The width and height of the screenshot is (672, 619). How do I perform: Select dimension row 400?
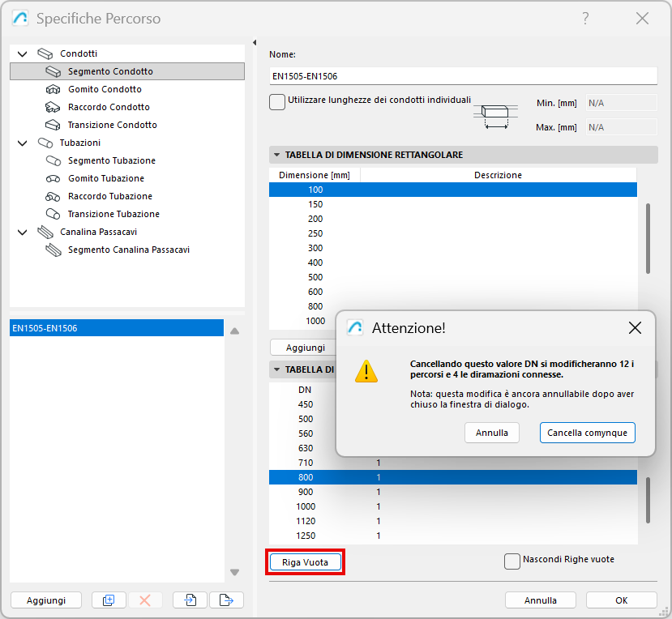pyautogui.click(x=453, y=263)
